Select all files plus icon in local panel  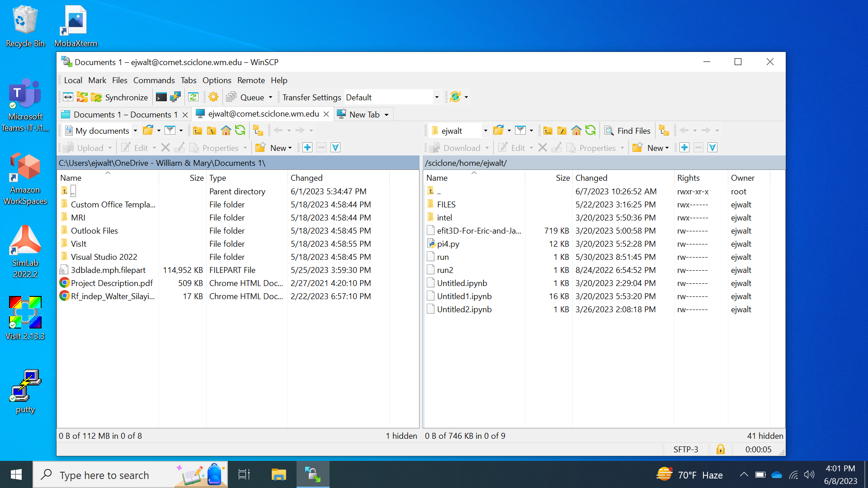307,148
